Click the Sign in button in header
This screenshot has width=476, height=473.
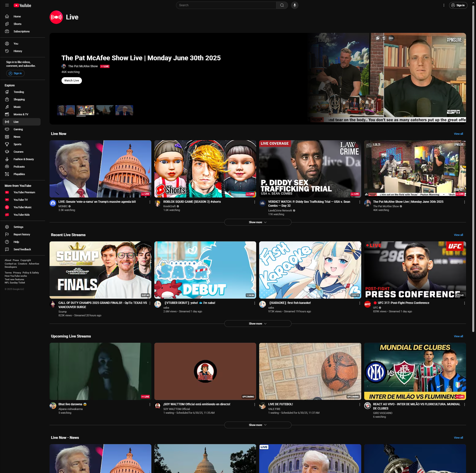[x=458, y=5]
